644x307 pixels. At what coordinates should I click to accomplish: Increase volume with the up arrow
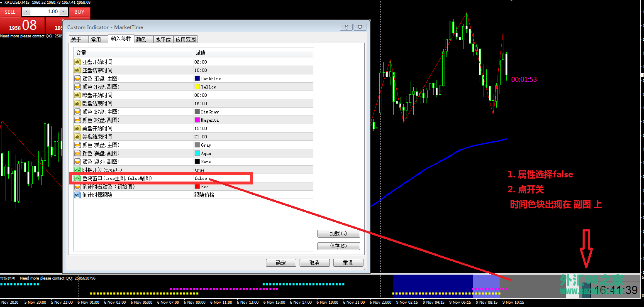63,12
